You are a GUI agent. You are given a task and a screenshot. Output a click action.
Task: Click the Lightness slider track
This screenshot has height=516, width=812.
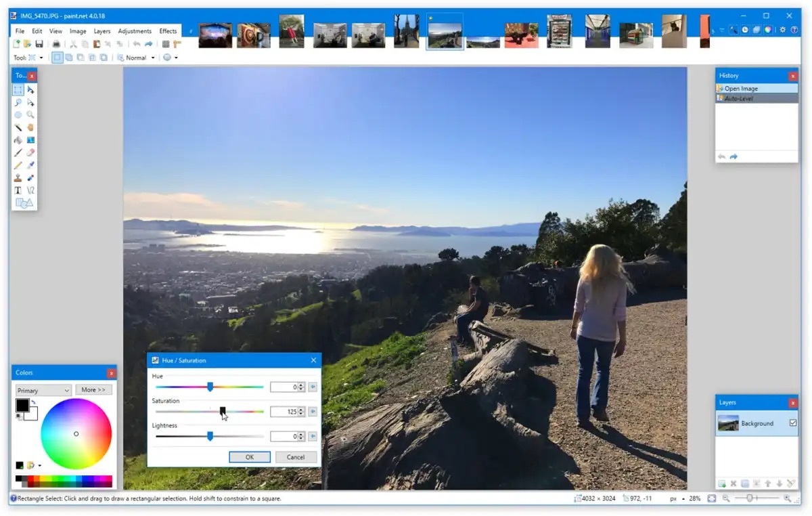[210, 436]
